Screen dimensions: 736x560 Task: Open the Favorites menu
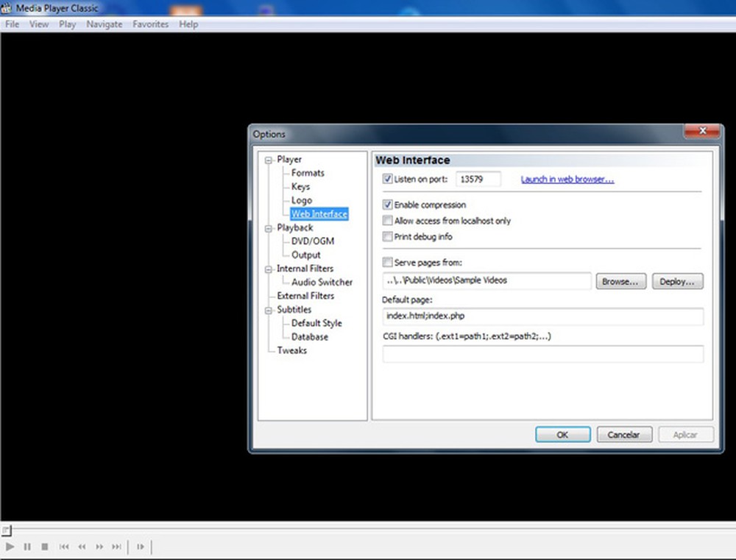[150, 24]
